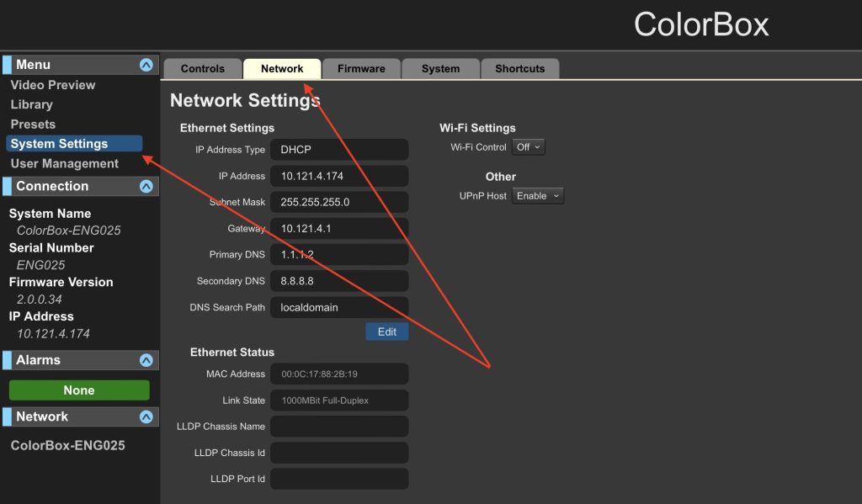Click the DNS Search Path field localdomain
Image resolution: width=862 pixels, height=504 pixels.
(339, 307)
